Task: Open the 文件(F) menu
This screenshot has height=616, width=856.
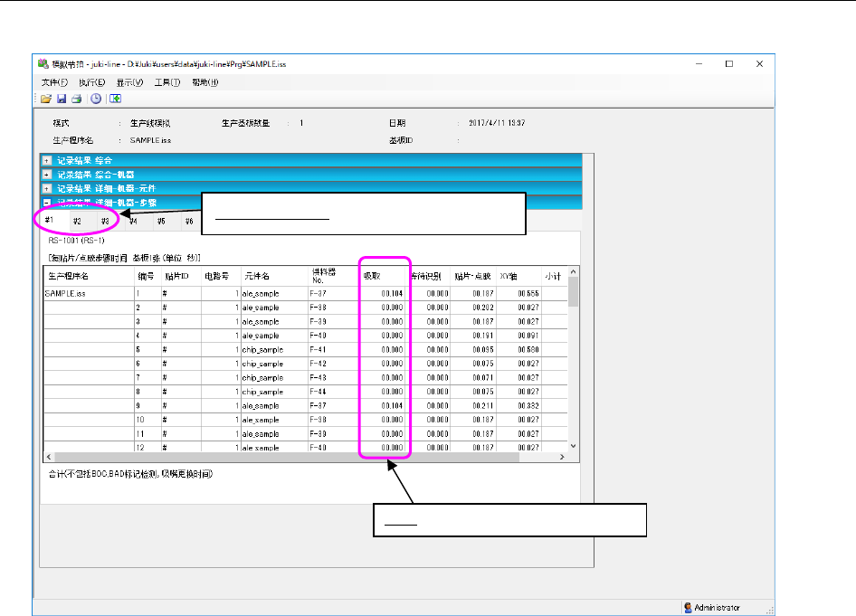Action: tap(54, 82)
